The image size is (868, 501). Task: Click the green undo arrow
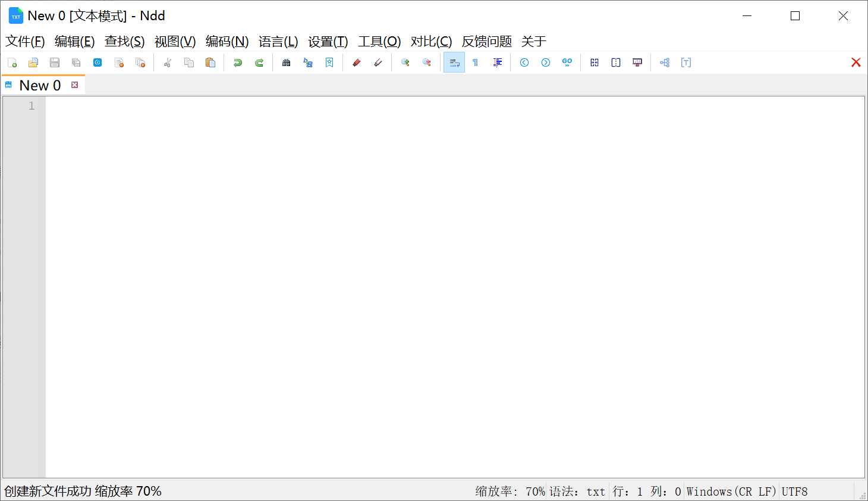click(x=238, y=62)
